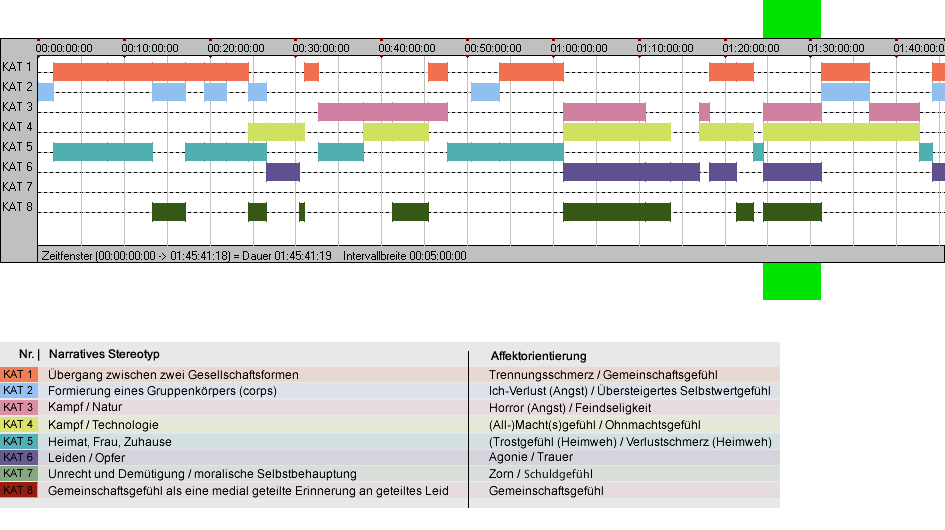Click the 00:40:00:00 time label
The image size is (945, 530).
pos(407,48)
